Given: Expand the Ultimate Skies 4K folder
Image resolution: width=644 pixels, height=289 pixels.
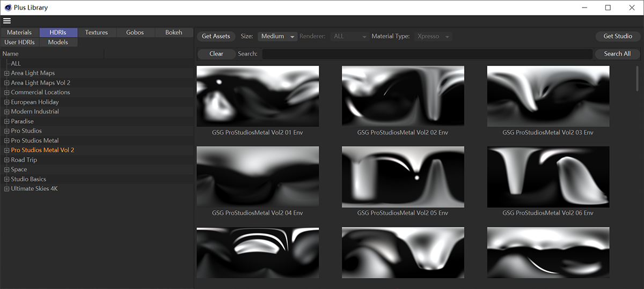Looking at the screenshot, I should (6, 189).
